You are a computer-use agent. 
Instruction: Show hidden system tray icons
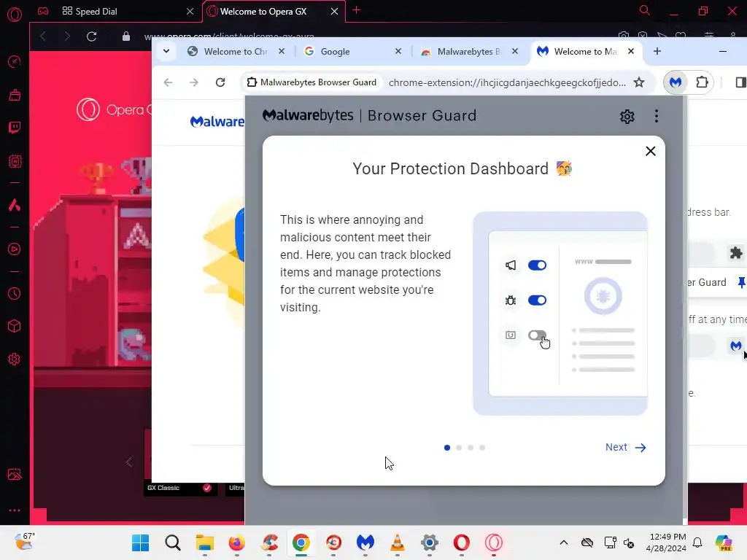(564, 542)
